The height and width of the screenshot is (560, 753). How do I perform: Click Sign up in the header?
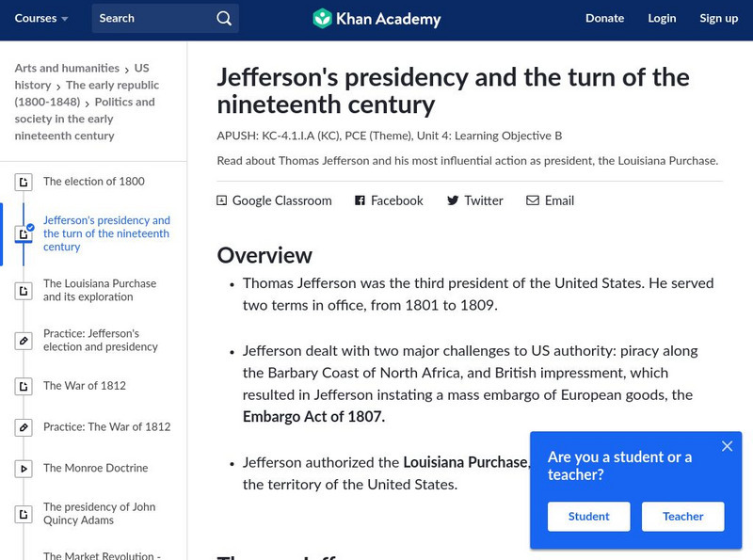tap(718, 19)
